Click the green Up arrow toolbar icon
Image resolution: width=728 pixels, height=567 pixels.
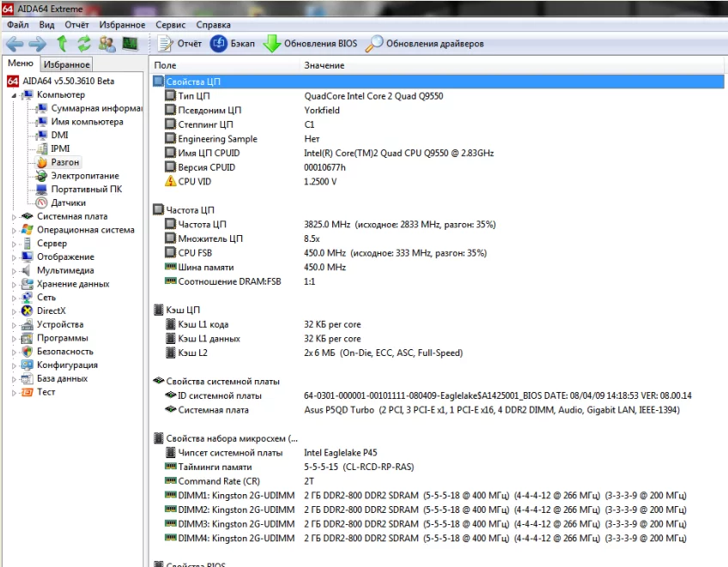(x=62, y=44)
